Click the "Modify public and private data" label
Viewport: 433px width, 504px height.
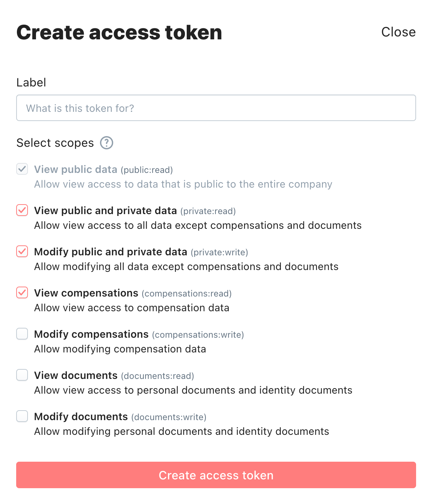point(111,252)
